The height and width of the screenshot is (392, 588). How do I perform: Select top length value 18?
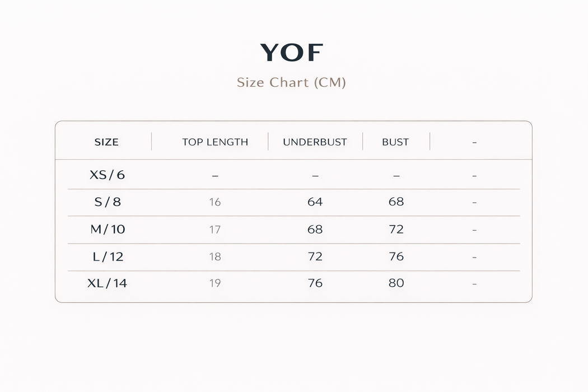point(215,257)
